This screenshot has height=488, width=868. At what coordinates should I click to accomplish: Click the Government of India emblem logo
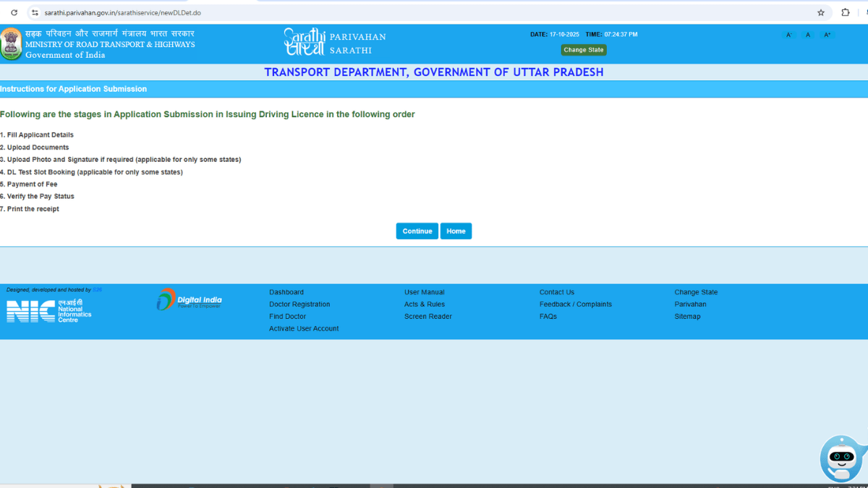pyautogui.click(x=11, y=43)
